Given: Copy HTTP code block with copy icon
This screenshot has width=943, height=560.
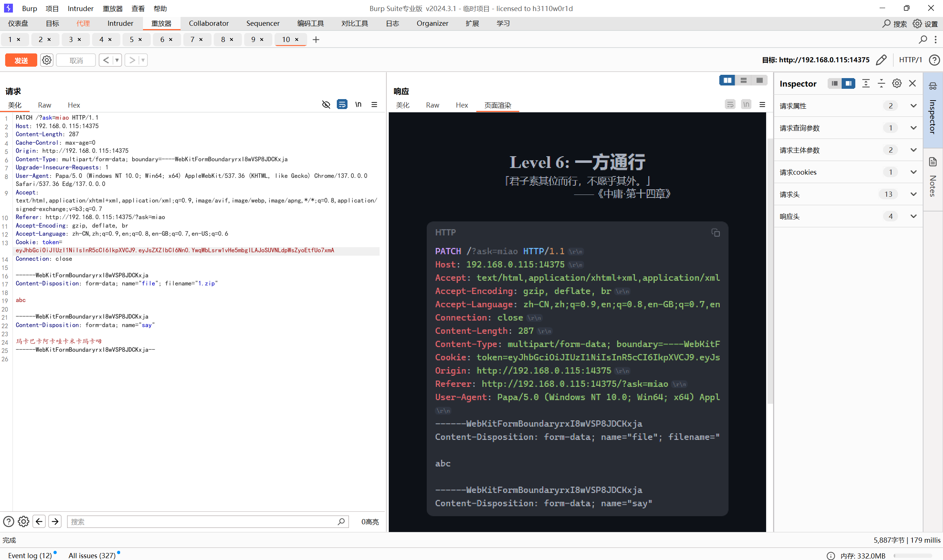Looking at the screenshot, I should (715, 233).
